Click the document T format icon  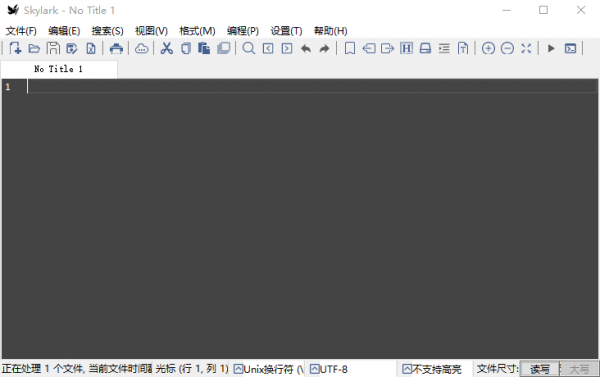(x=463, y=48)
